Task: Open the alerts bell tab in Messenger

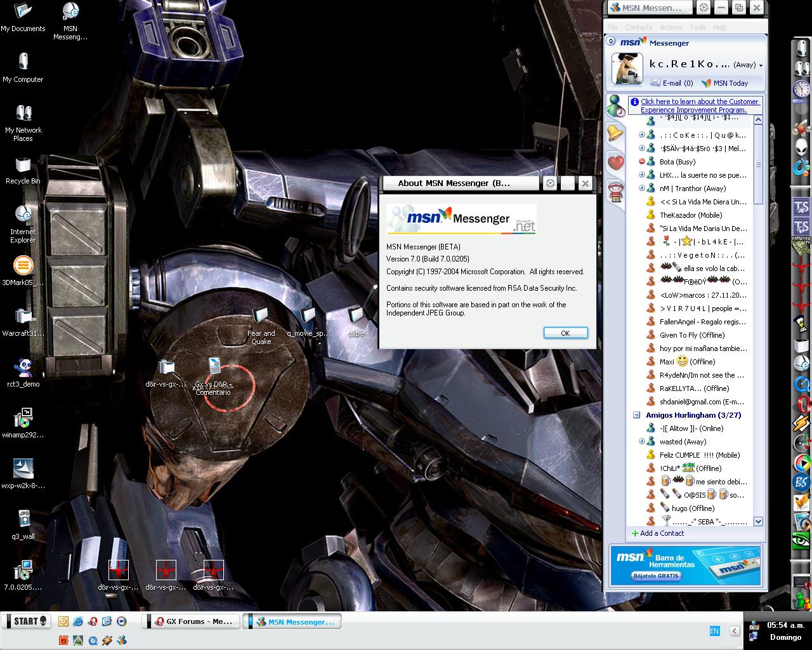Action: pos(615,133)
